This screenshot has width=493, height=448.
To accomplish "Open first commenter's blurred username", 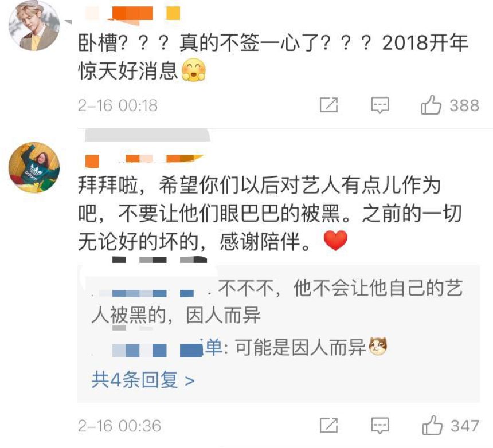I will click(132, 14).
